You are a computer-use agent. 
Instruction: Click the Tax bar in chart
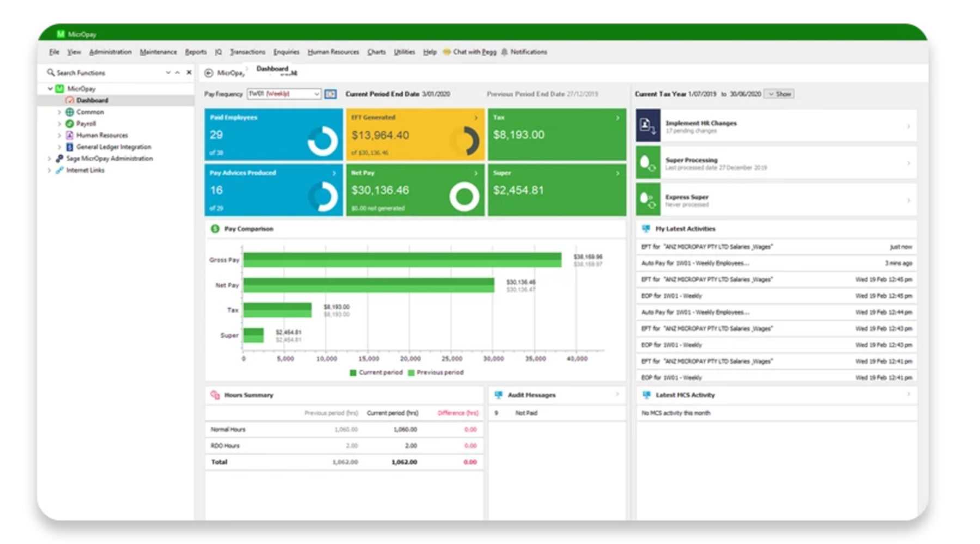click(x=278, y=310)
